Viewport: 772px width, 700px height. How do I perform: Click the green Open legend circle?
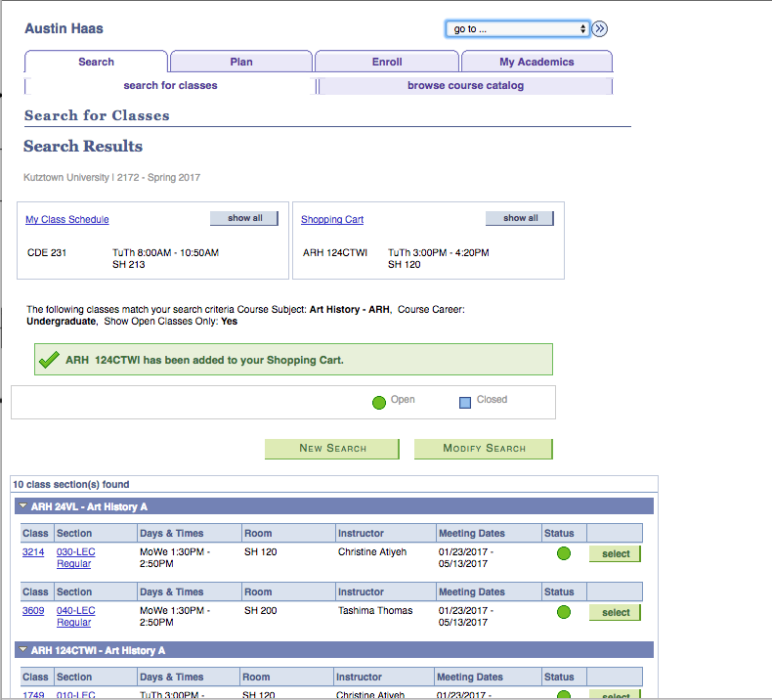coord(379,401)
